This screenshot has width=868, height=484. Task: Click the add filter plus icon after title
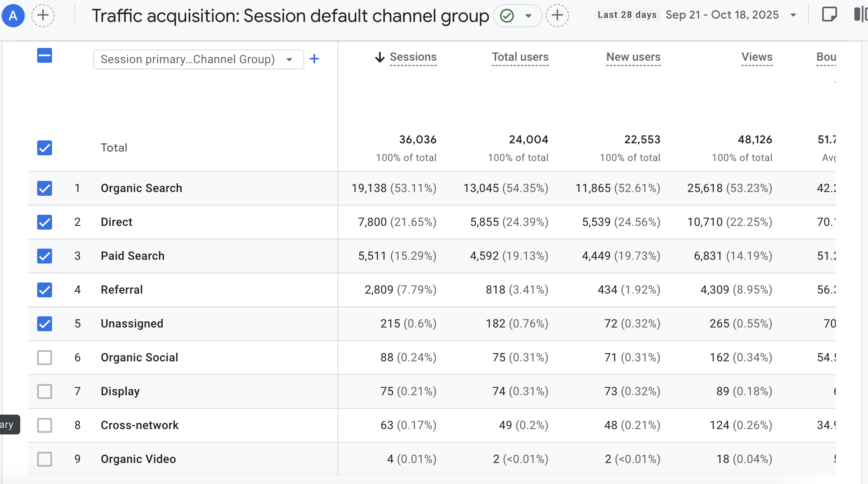pyautogui.click(x=557, y=16)
